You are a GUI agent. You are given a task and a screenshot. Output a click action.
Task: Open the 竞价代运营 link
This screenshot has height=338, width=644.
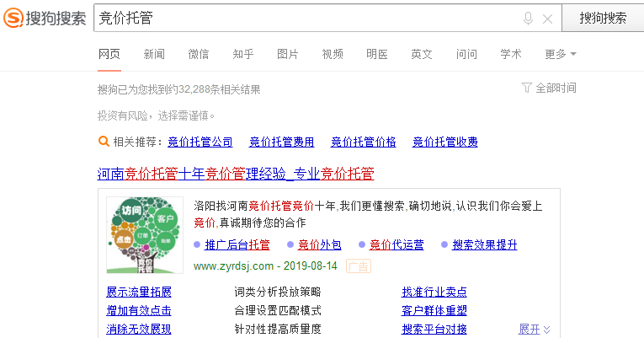click(x=397, y=244)
